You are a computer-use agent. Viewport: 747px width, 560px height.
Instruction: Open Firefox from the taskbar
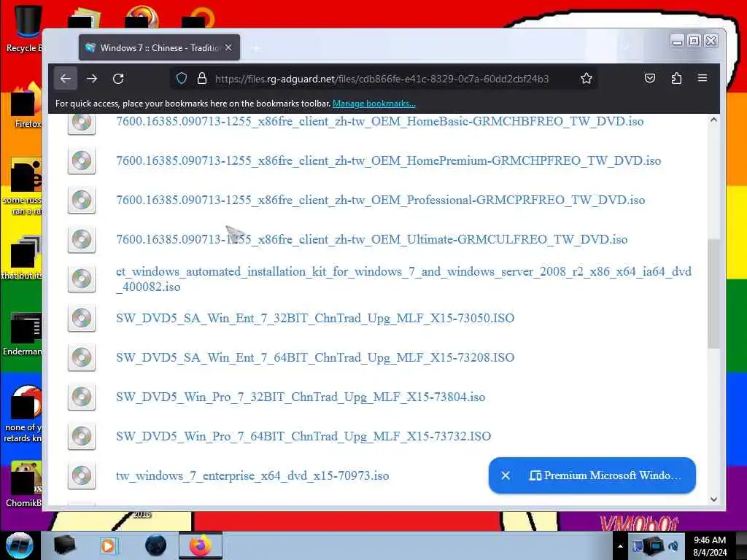coord(200,545)
